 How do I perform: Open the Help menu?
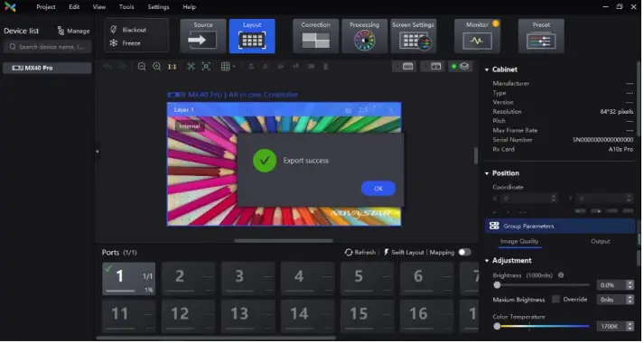[190, 7]
